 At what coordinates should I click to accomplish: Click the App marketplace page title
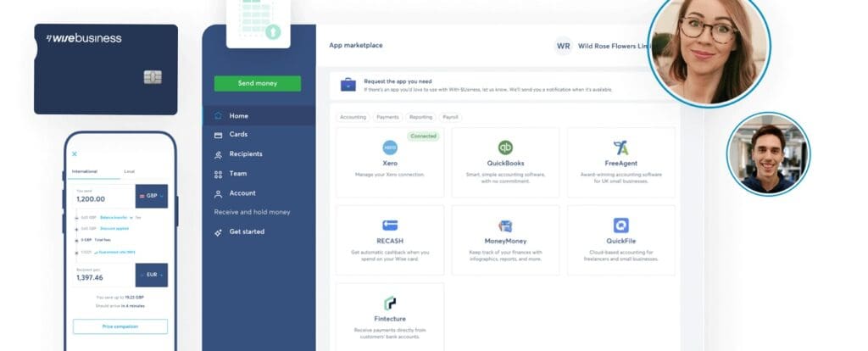[356, 46]
